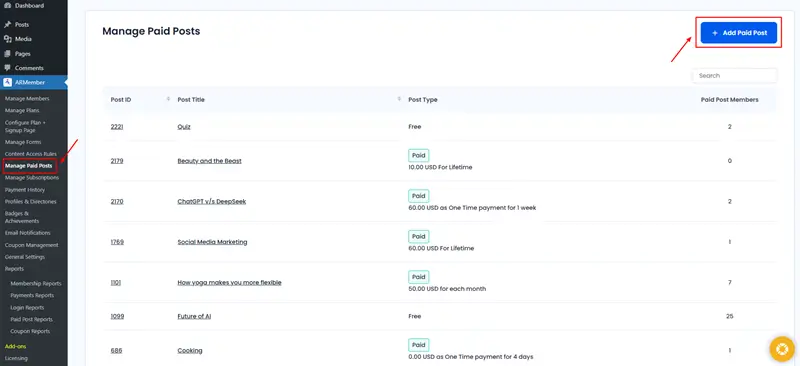Select Manage Paid Posts menu item
Screen dimensions: 800x366
pyautogui.click(x=29, y=166)
